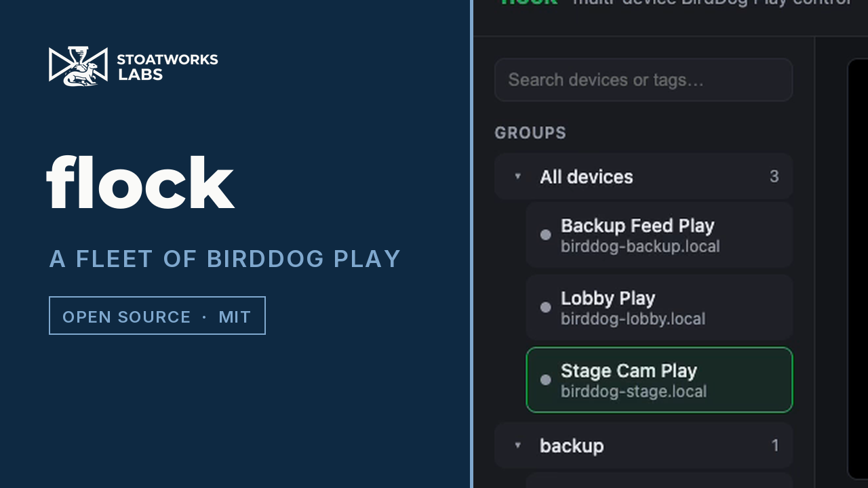
Task: Click the green flock header logo
Action: 529,2
